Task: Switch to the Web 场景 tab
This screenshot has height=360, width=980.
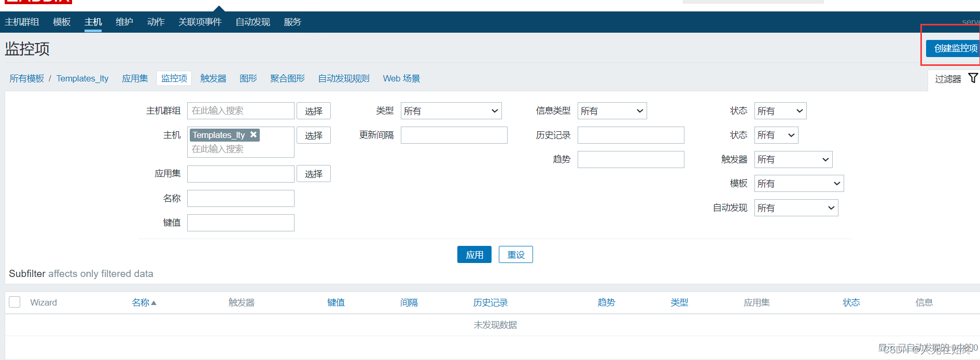Action: tap(401, 78)
